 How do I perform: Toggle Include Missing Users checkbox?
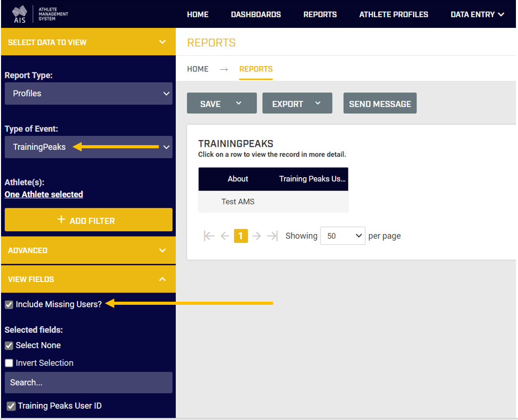tap(9, 304)
